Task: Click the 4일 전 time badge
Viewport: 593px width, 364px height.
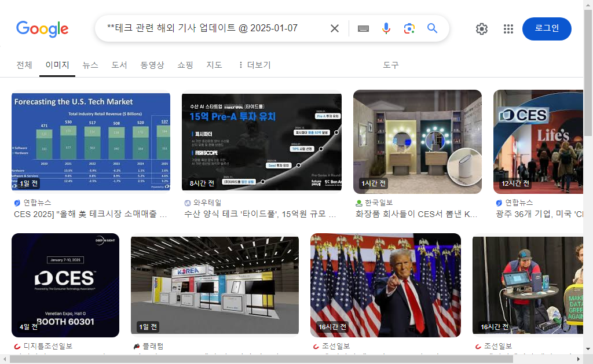Action: pos(29,326)
